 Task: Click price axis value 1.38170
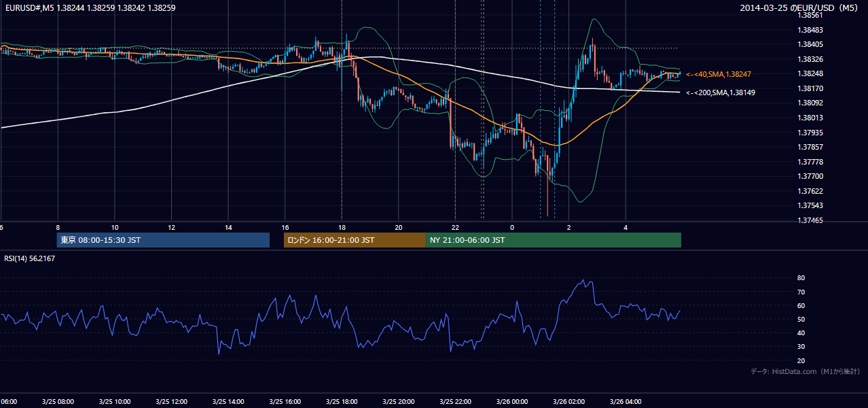810,88
